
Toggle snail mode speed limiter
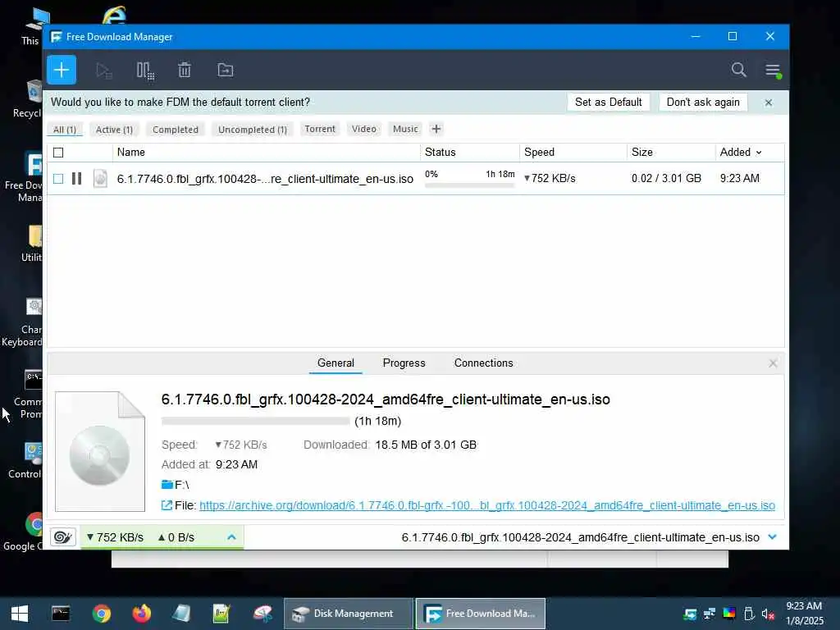pos(62,536)
